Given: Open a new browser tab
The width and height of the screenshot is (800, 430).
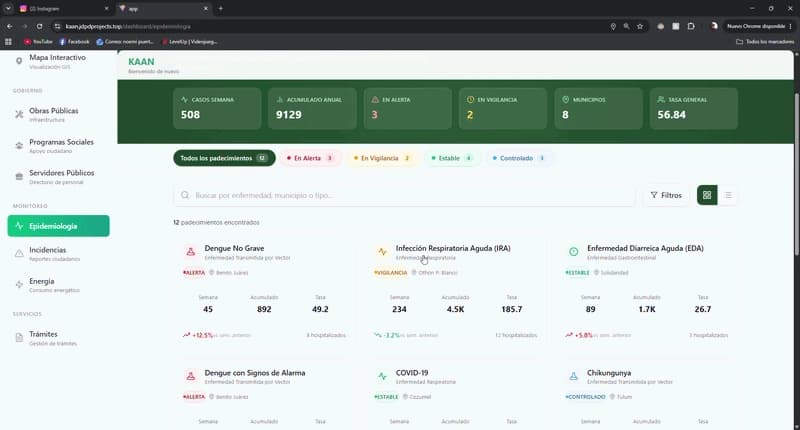Looking at the screenshot, I should coord(220,9).
